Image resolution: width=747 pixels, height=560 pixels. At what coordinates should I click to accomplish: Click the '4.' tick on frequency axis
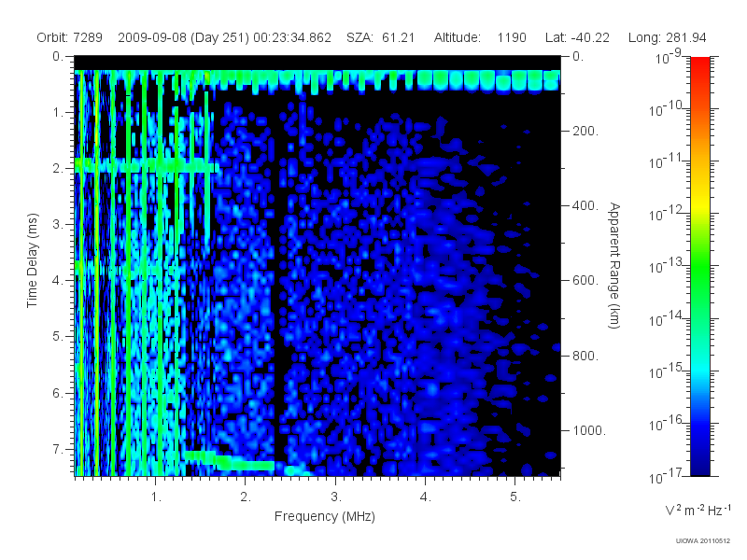click(426, 497)
